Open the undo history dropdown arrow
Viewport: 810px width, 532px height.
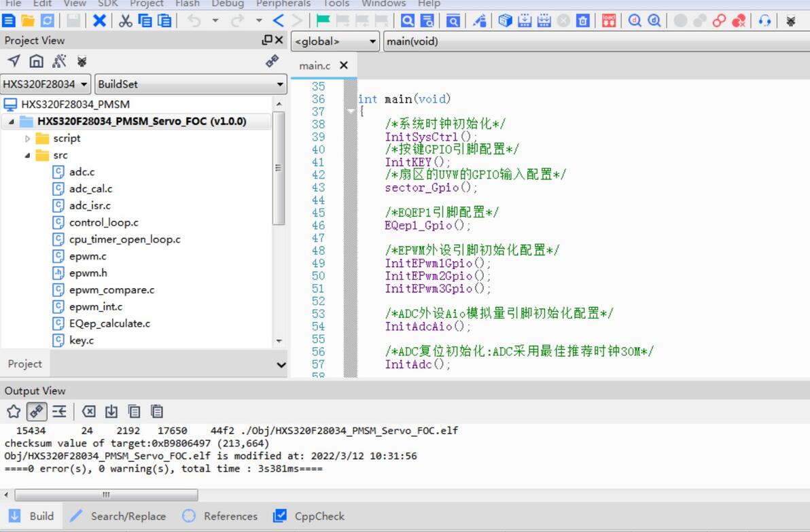pos(215,20)
